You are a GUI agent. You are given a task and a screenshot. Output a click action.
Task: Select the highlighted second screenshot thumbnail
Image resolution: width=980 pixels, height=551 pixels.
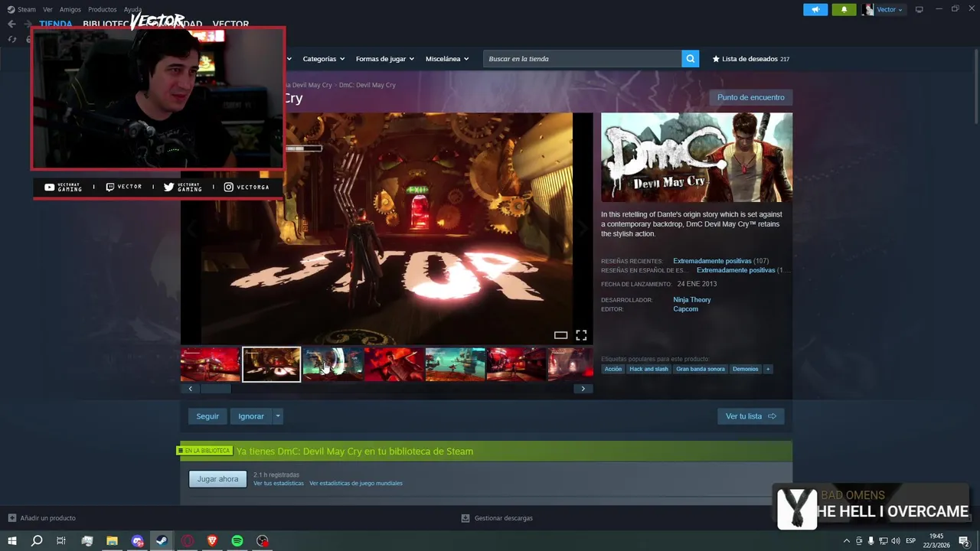point(272,364)
